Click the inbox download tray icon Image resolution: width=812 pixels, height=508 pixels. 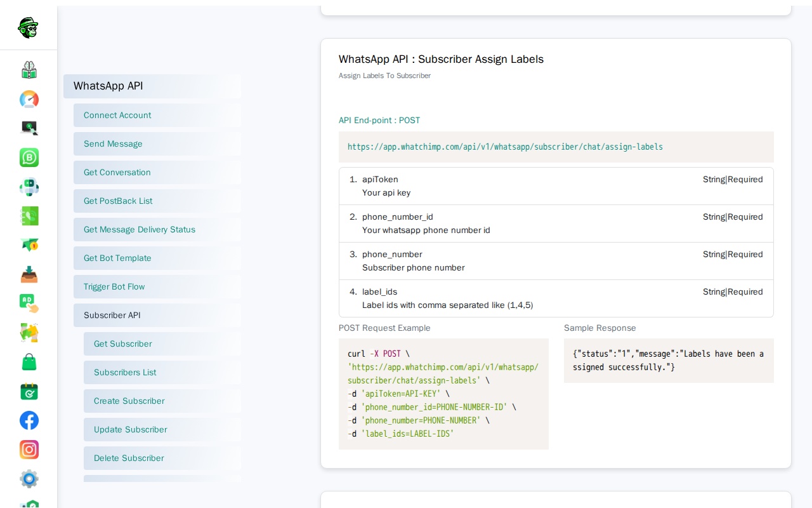29,274
